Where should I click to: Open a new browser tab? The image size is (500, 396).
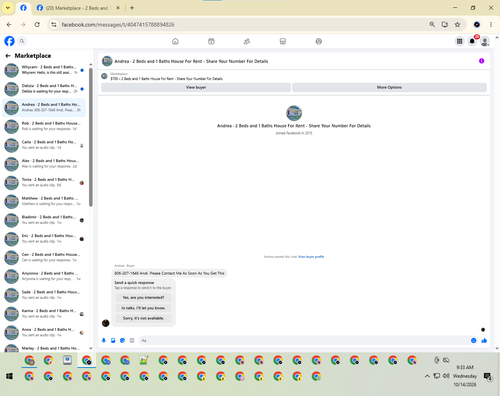(132, 8)
